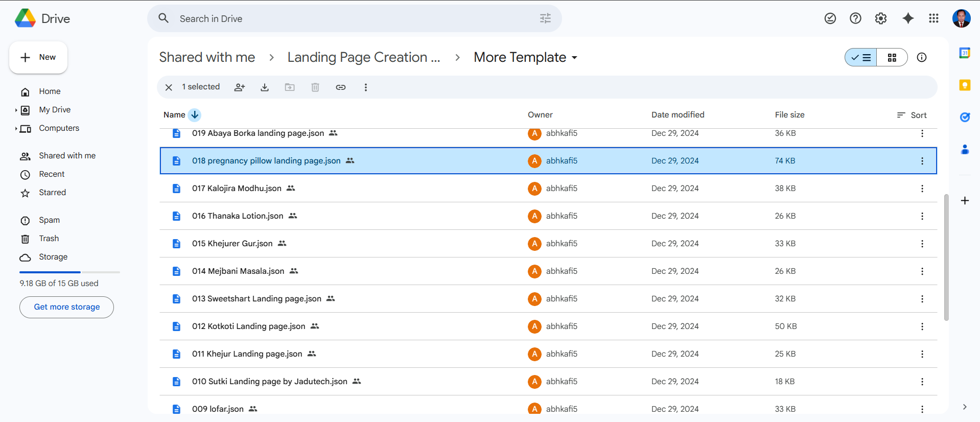Open Google Keep in side panel
This screenshot has height=422, width=980.
[965, 85]
